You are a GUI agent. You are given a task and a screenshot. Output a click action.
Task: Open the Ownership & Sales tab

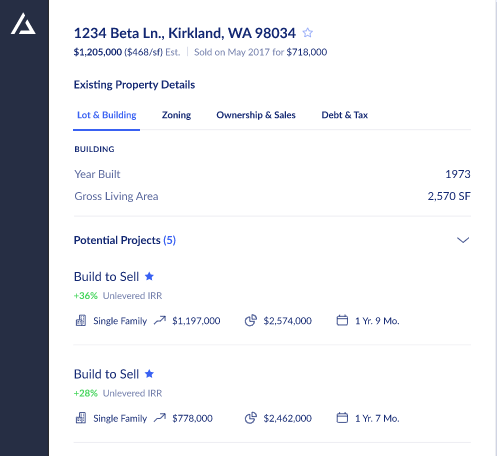(256, 115)
